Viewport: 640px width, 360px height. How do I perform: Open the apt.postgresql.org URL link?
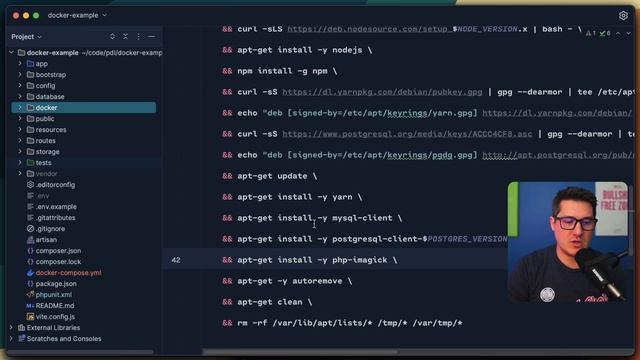tap(558, 155)
